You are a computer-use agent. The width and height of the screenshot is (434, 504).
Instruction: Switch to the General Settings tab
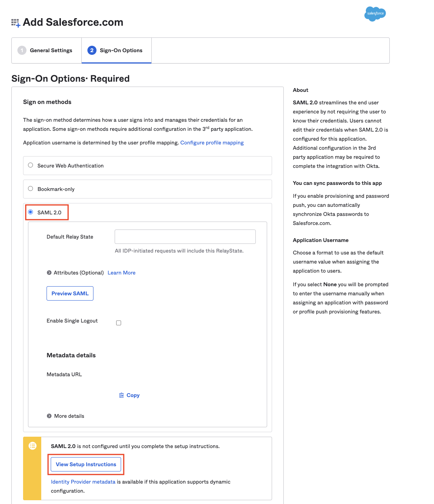51,50
